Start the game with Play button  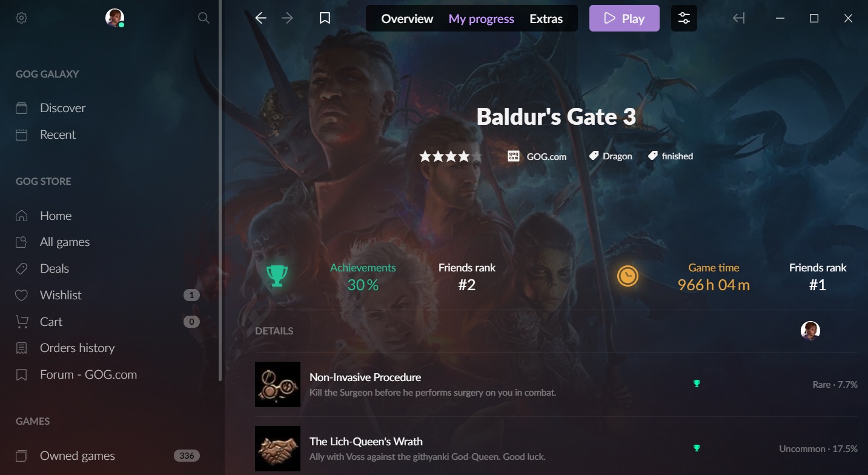pos(624,18)
